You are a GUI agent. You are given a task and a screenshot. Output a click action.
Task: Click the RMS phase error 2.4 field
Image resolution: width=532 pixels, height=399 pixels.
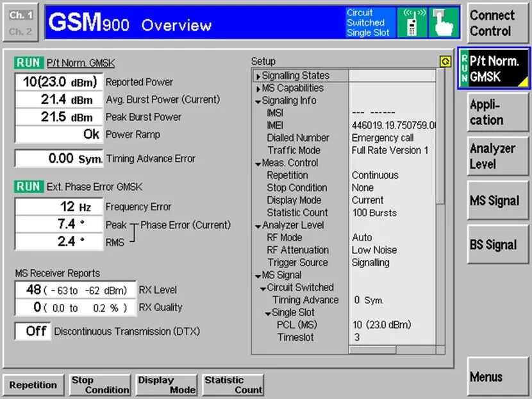(x=59, y=241)
